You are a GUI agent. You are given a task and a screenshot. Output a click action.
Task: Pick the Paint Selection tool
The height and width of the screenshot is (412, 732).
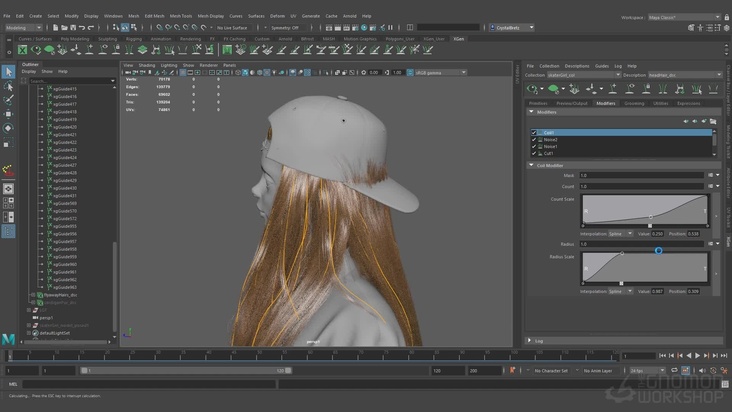(8, 100)
